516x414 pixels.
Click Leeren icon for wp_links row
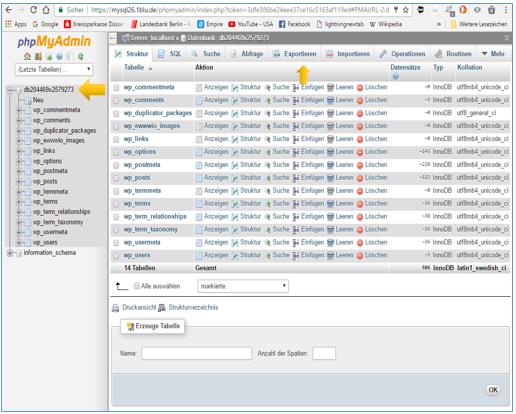point(330,139)
